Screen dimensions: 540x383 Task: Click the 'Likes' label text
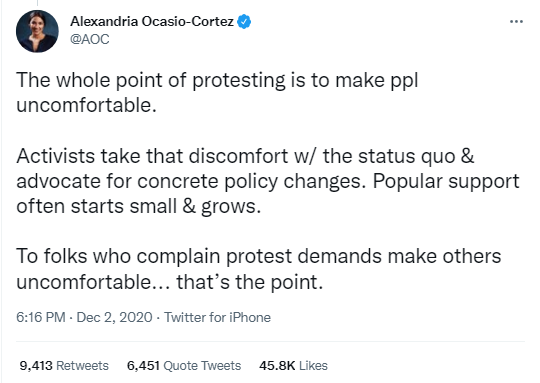point(313,365)
